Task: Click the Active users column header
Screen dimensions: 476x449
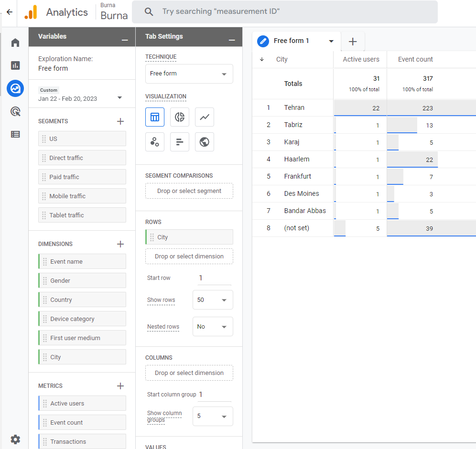Action: pyautogui.click(x=361, y=59)
